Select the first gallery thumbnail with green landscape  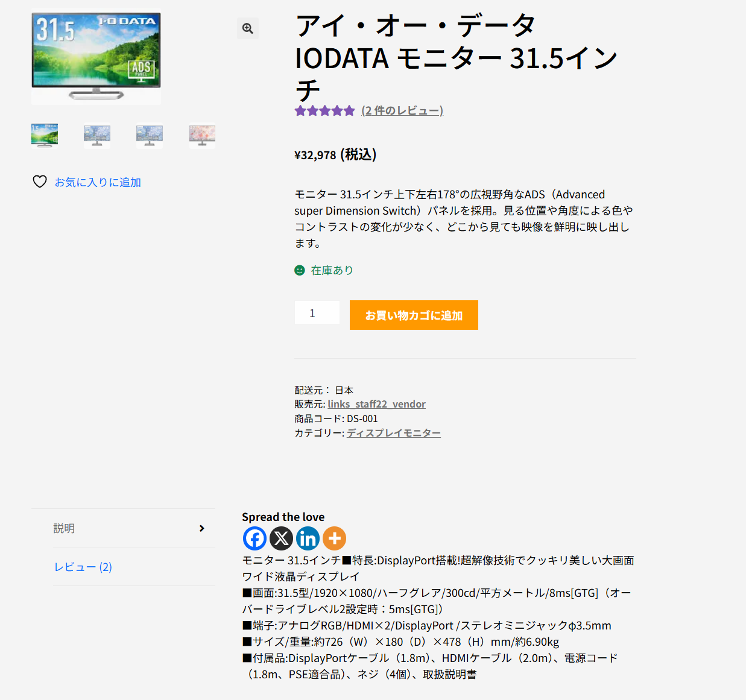(45, 136)
